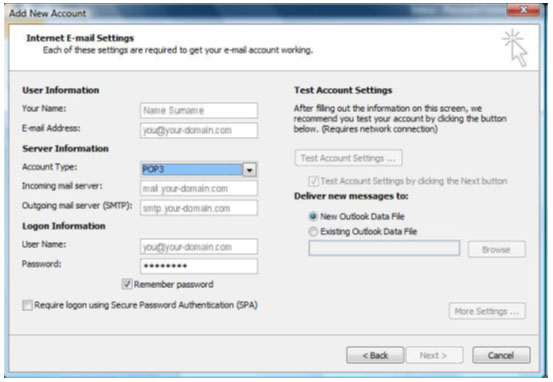Open the Account Type dropdown arrow

click(x=250, y=170)
